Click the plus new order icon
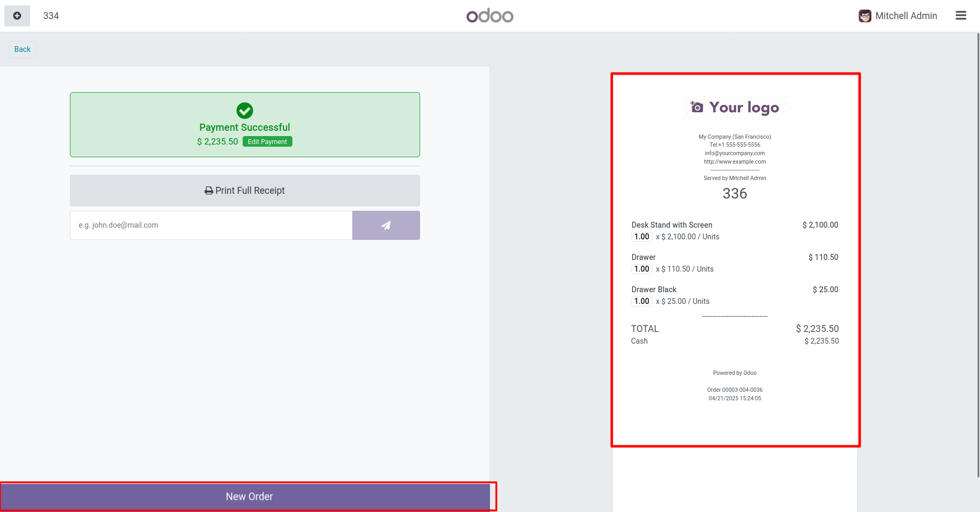Image resolution: width=980 pixels, height=512 pixels. pos(17,16)
